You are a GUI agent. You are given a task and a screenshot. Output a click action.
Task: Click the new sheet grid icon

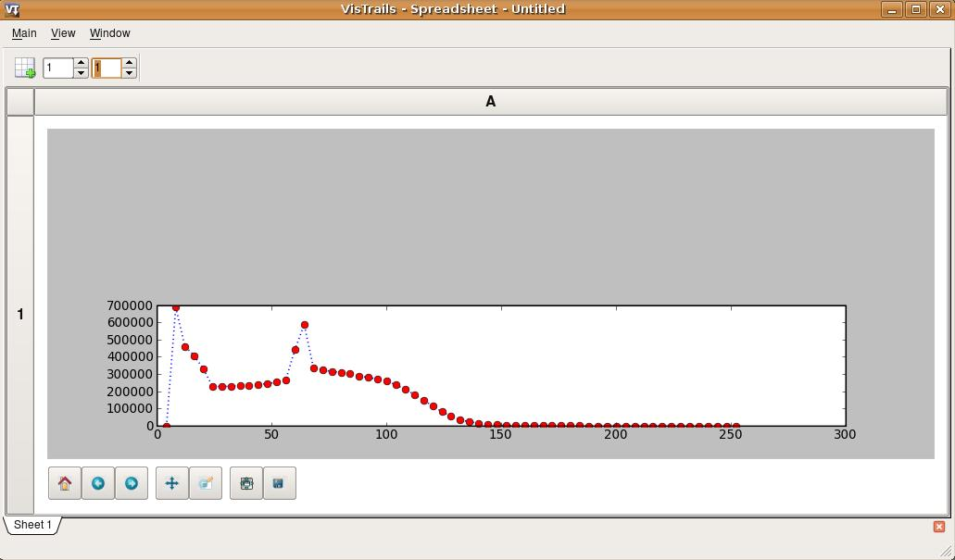pyautogui.click(x=25, y=68)
